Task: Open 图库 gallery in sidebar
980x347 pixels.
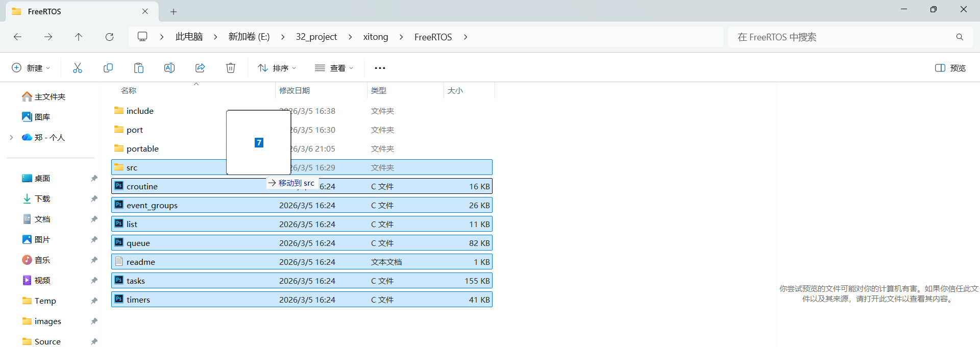Action: 36,117
